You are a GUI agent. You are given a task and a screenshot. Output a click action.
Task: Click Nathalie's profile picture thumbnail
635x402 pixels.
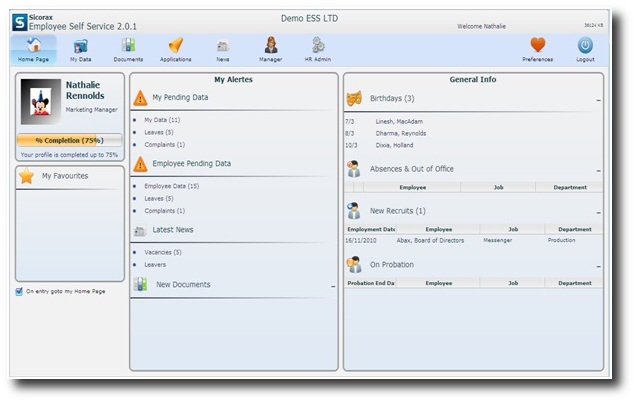point(40,103)
